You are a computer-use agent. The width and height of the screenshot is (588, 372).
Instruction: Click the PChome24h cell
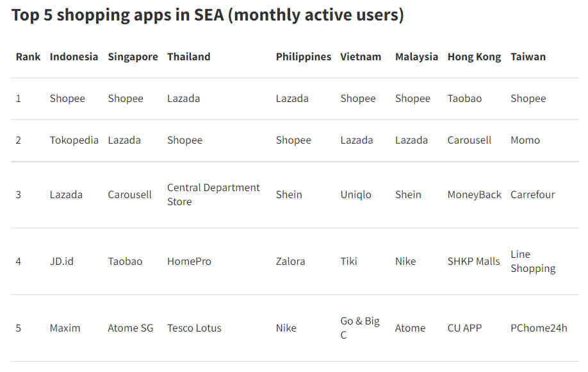[539, 328]
